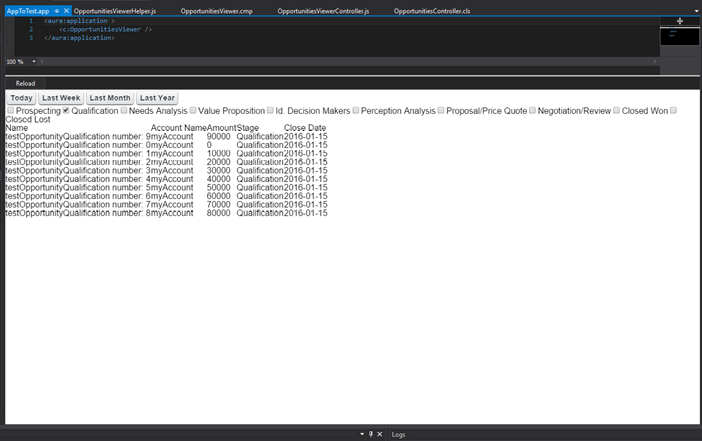Click the 'Close Date' column header

pyautogui.click(x=304, y=128)
